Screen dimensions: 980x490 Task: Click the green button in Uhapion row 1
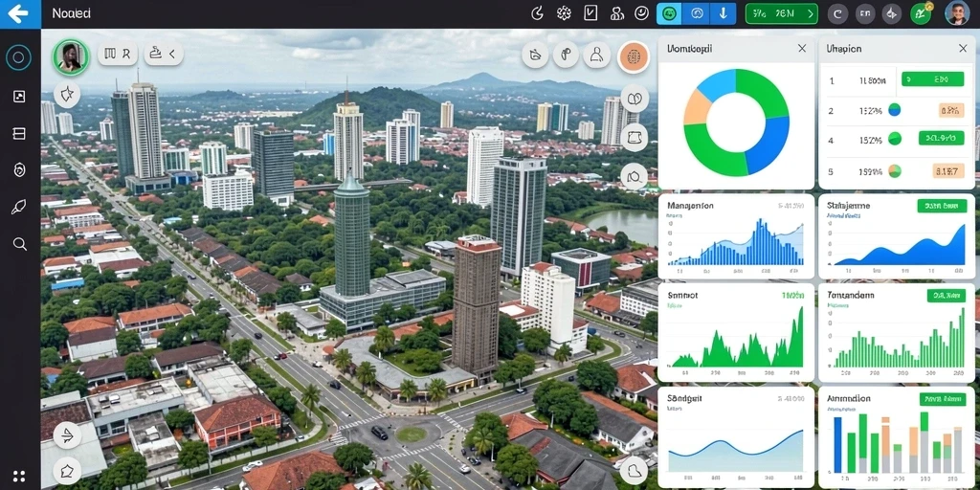click(932, 79)
